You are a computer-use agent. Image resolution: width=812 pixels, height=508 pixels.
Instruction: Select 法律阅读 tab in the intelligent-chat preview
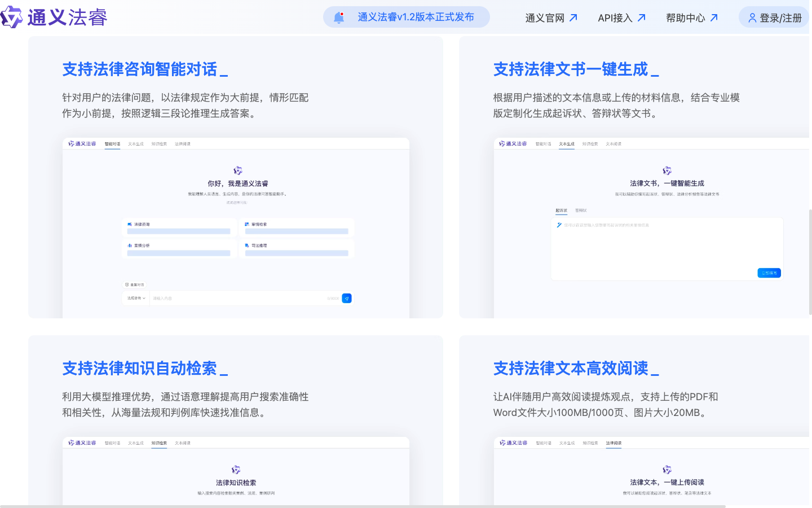point(183,144)
